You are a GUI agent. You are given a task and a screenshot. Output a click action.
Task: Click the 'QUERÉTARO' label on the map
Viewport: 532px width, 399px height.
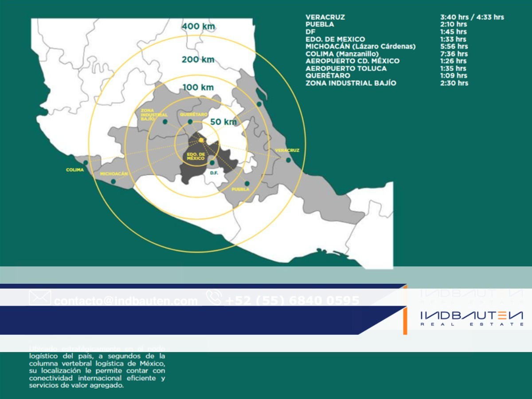tap(194, 114)
